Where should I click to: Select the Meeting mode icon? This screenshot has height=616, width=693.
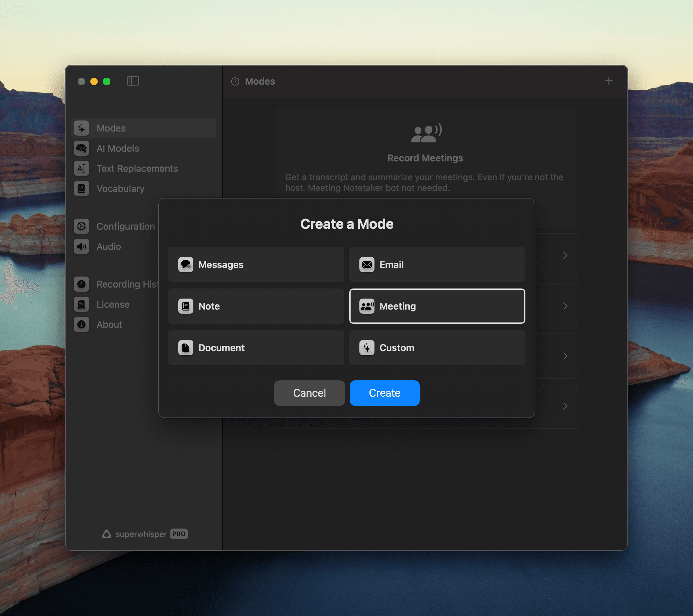tap(367, 306)
